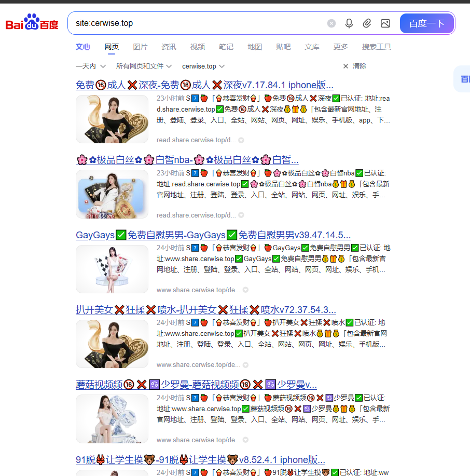Click inside the search field containing site:cerwise.top

[x=197, y=23]
